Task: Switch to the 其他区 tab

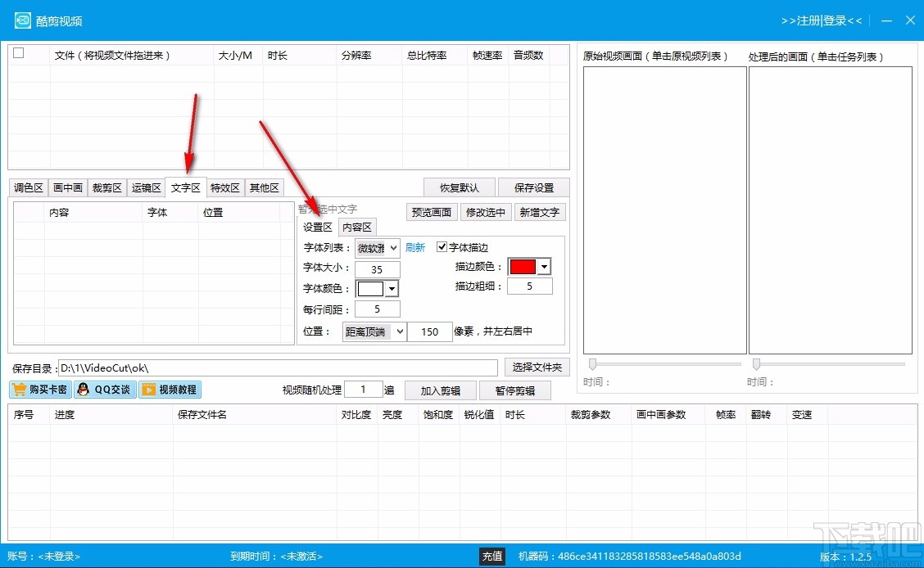Action: pyautogui.click(x=264, y=187)
